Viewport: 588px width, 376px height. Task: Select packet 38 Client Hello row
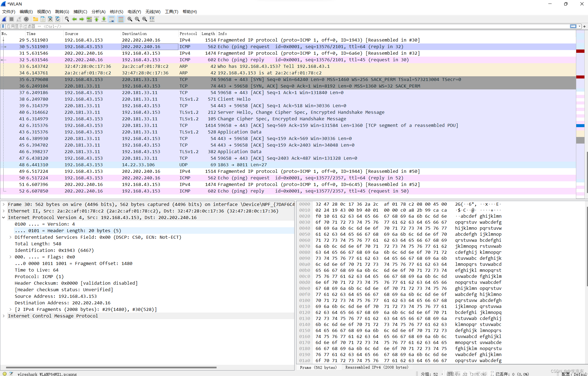tap(288, 99)
